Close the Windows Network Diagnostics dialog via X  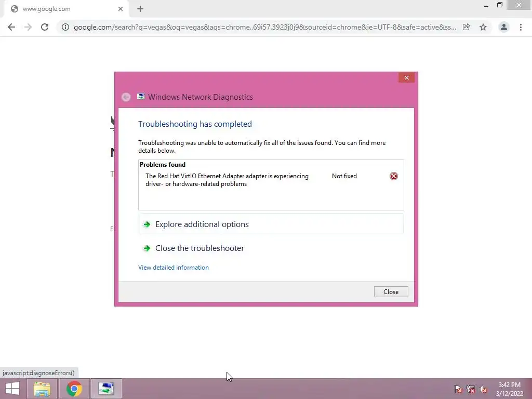(x=406, y=78)
